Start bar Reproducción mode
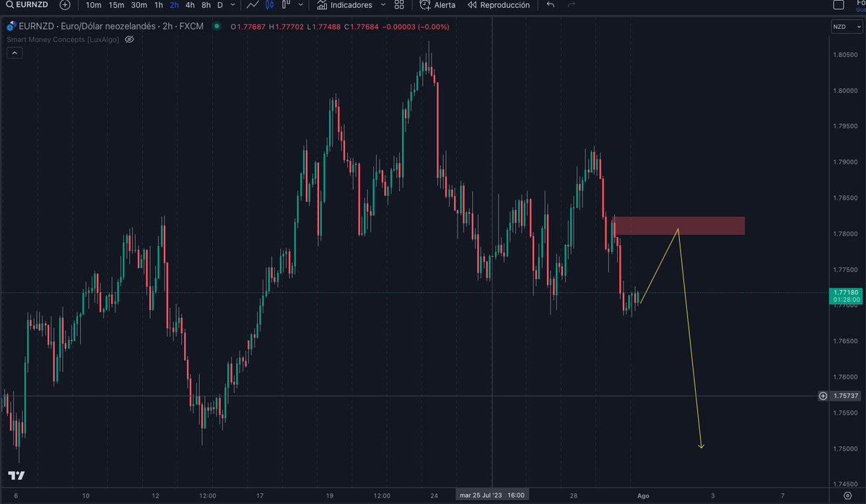The height and width of the screenshot is (504, 866). click(499, 5)
